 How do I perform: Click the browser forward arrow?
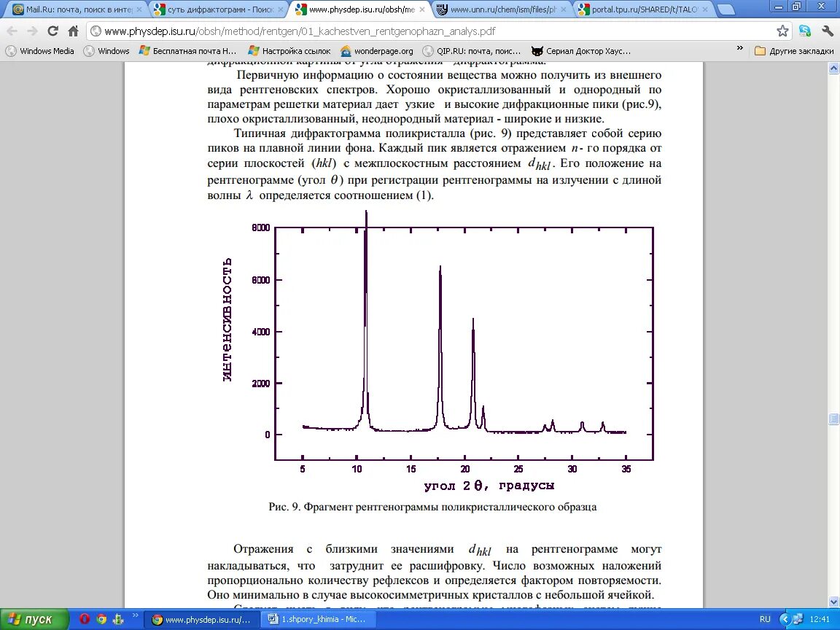coord(32,31)
